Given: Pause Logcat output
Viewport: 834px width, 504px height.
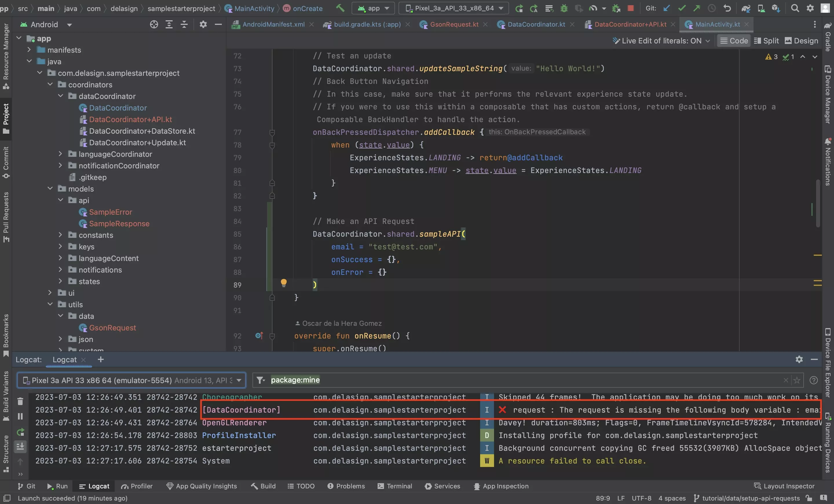Looking at the screenshot, I should coord(20,416).
